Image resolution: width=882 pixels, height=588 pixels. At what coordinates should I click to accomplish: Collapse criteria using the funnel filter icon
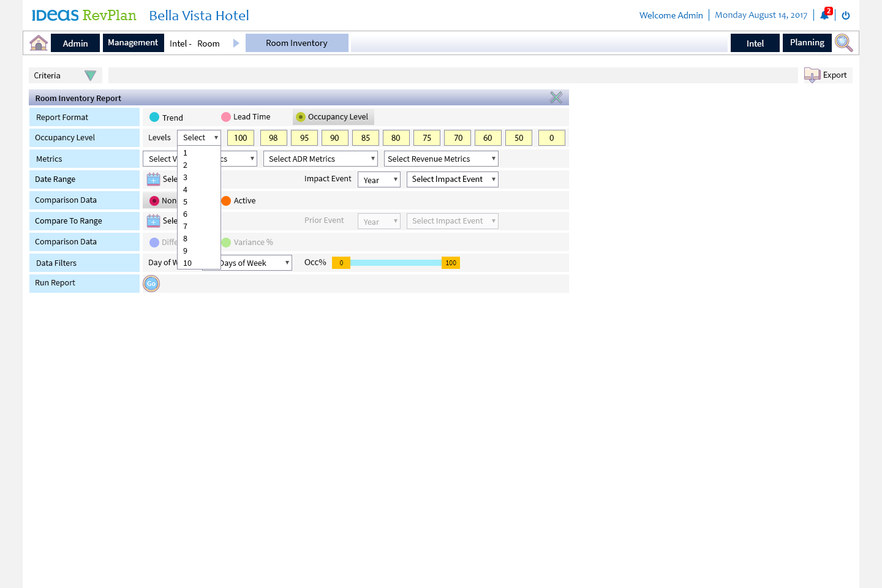point(90,75)
